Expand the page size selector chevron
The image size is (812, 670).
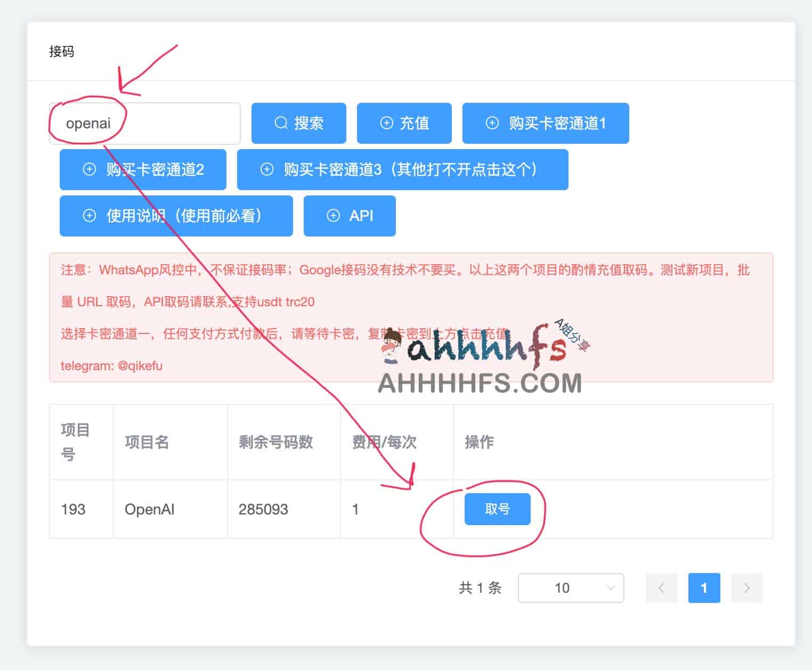[x=611, y=588]
